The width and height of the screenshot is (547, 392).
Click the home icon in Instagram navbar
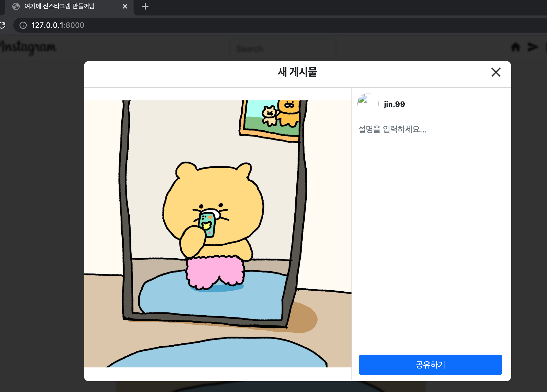click(515, 47)
